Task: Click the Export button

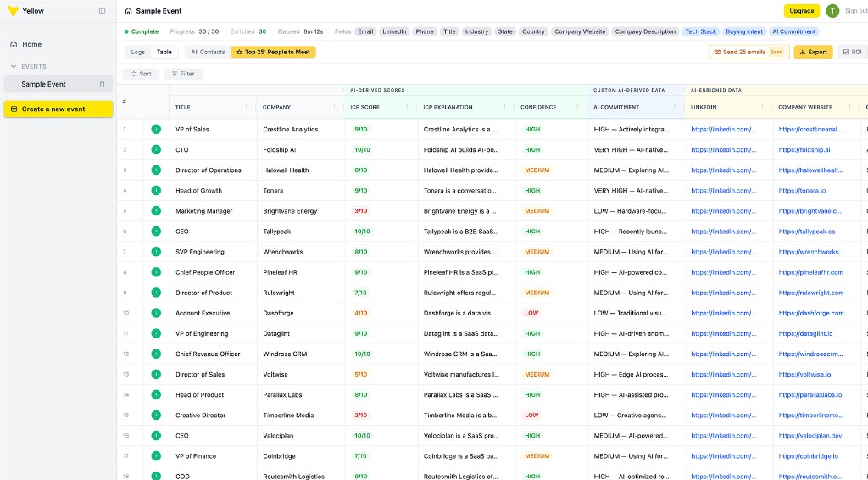Action: point(813,52)
